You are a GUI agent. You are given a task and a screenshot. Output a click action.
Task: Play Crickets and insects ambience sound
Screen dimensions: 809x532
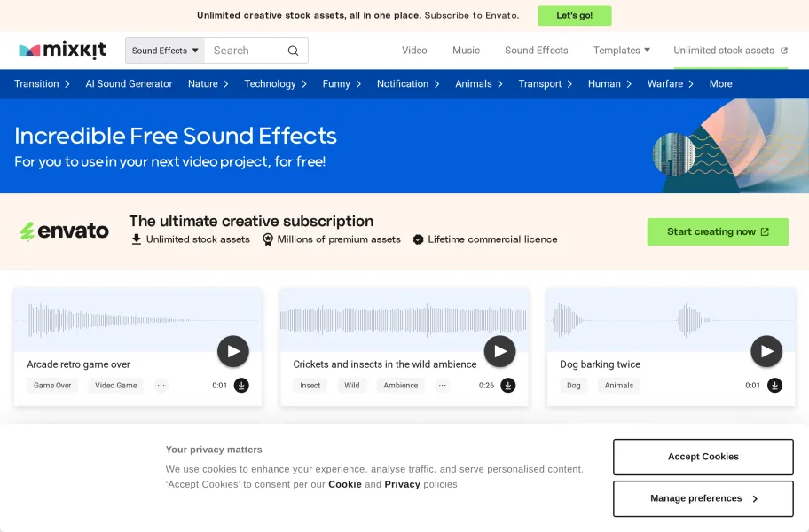tap(500, 351)
